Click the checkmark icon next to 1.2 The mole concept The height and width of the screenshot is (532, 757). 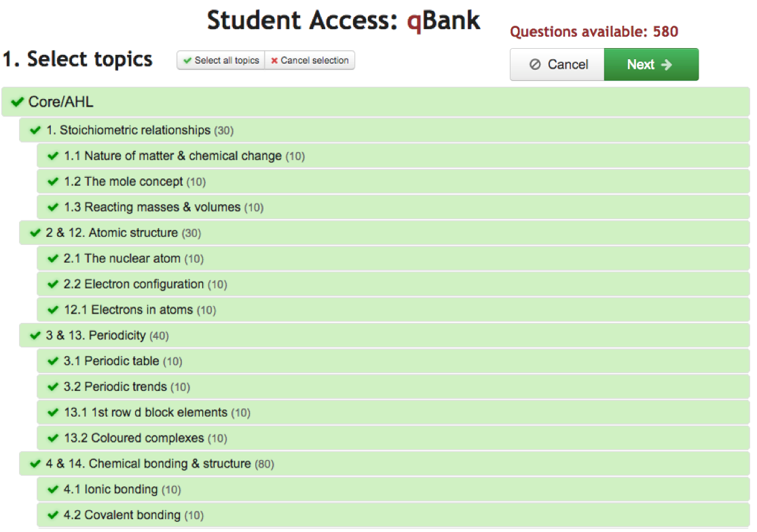(x=53, y=182)
